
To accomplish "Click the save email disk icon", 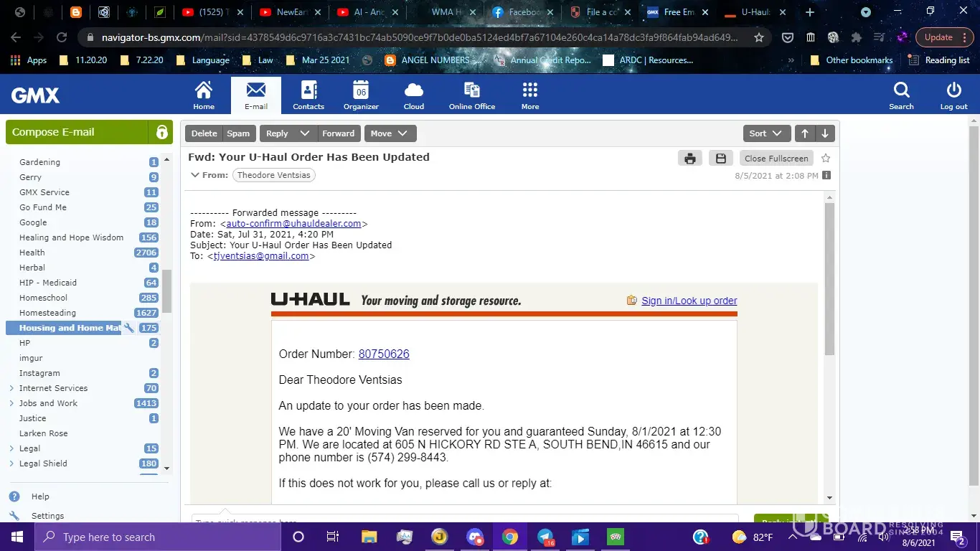I will tap(721, 159).
